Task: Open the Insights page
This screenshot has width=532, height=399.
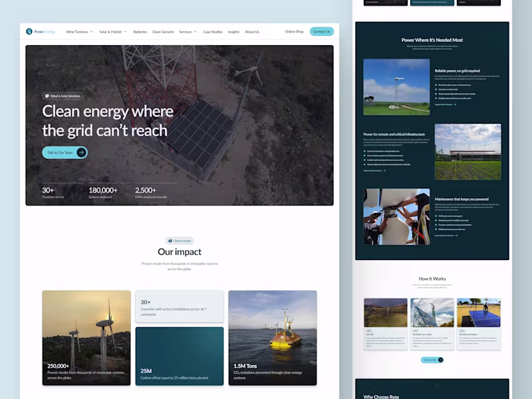Action: click(x=233, y=31)
